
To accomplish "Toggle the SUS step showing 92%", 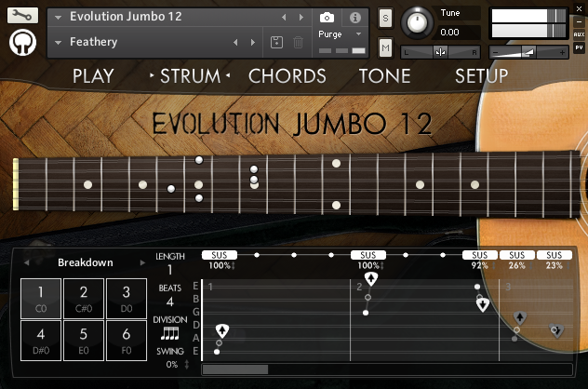I will (x=480, y=255).
